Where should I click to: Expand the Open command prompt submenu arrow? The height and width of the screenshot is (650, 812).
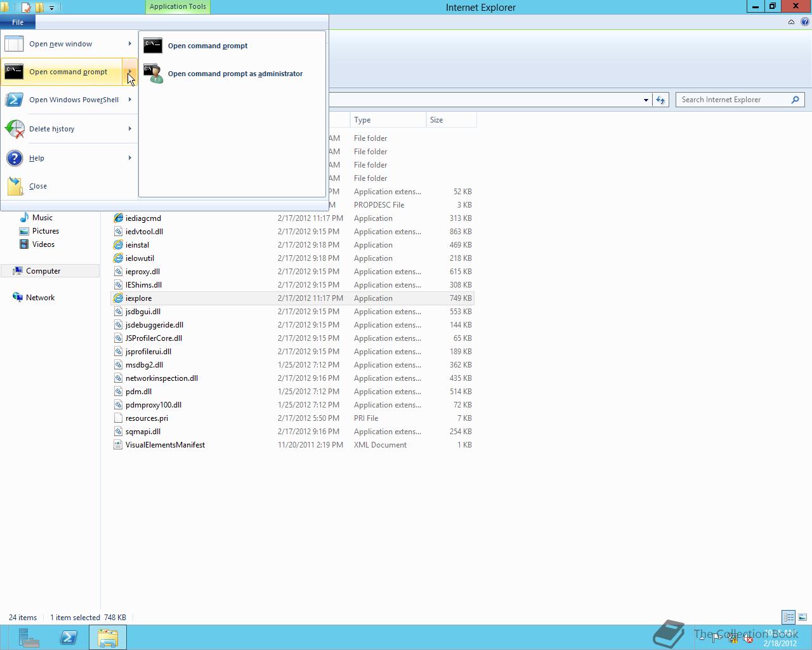click(x=129, y=72)
